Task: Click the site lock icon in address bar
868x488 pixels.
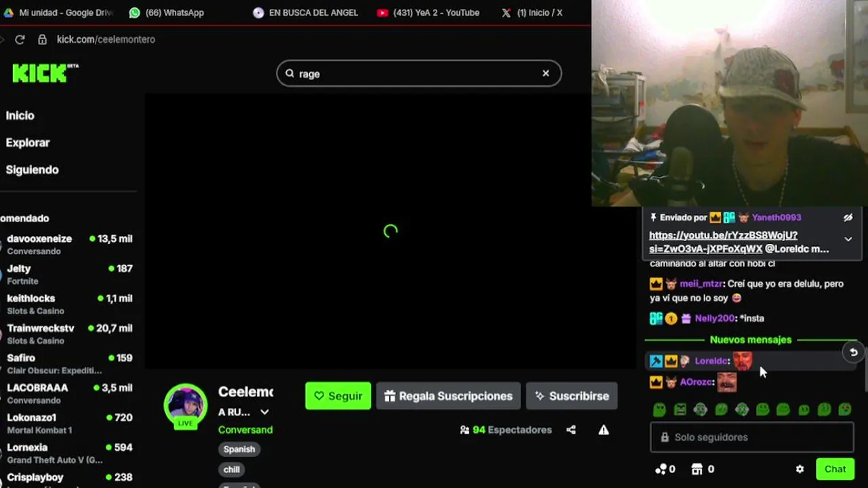Action: (x=42, y=39)
